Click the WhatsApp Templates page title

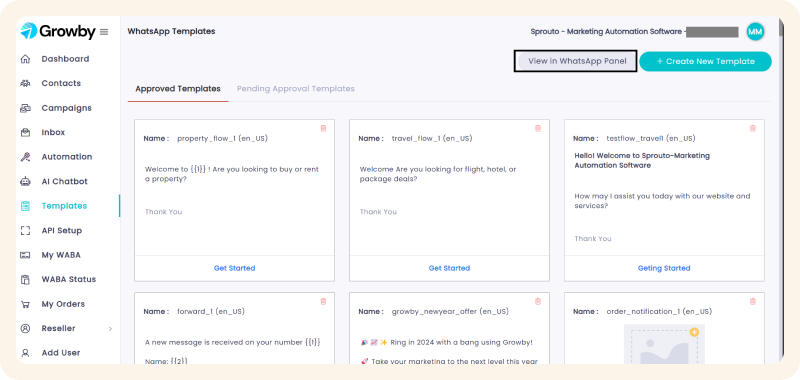(171, 32)
